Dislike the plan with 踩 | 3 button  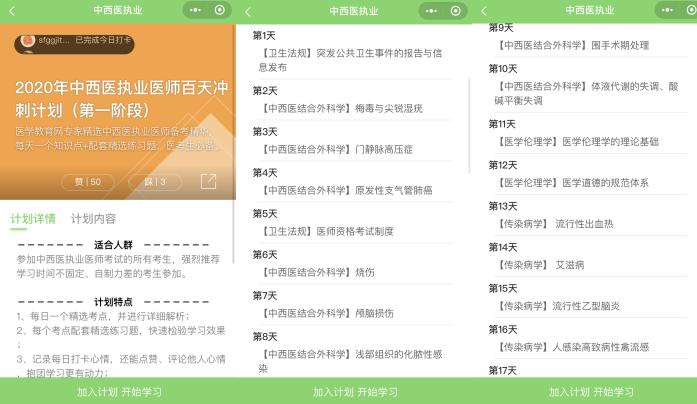click(x=154, y=182)
